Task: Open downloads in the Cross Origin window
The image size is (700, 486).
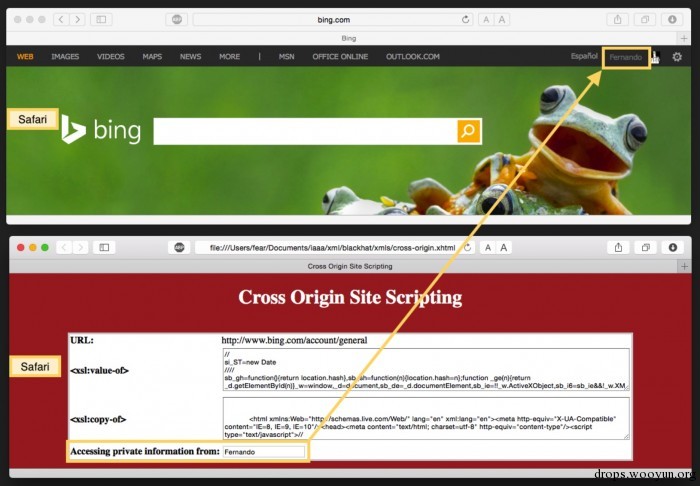Action: tap(673, 247)
